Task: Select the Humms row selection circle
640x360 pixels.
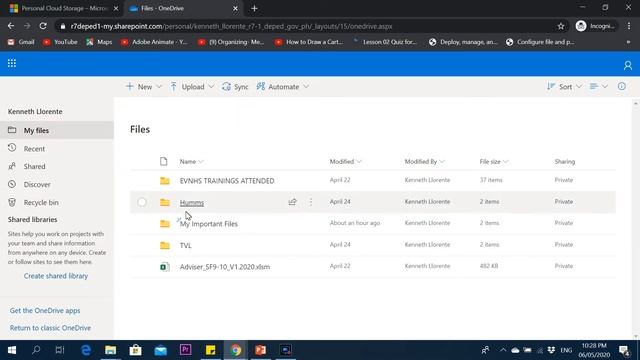Action: (142, 202)
